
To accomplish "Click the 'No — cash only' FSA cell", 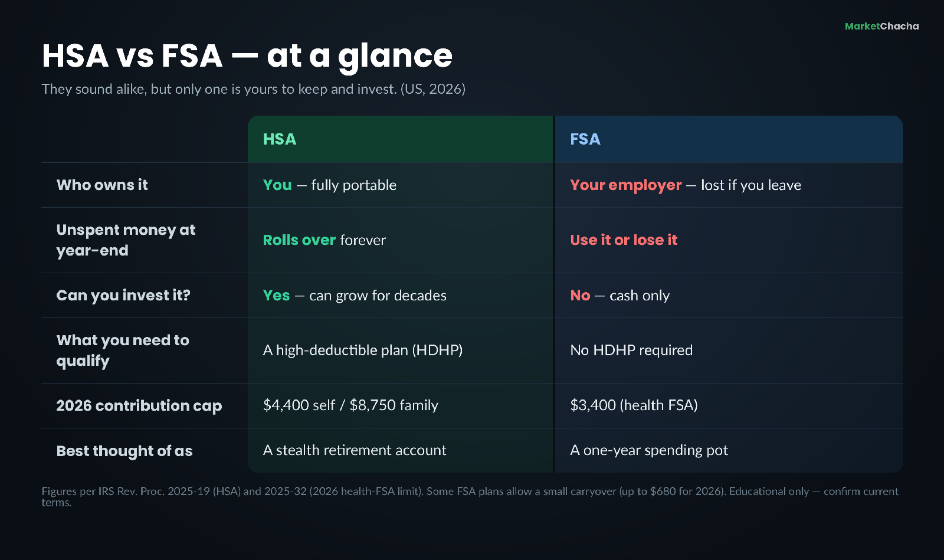I will coord(620,296).
